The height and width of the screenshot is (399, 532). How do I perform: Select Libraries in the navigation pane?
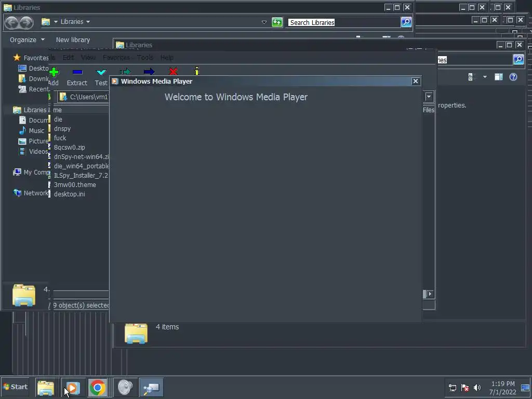(30, 110)
